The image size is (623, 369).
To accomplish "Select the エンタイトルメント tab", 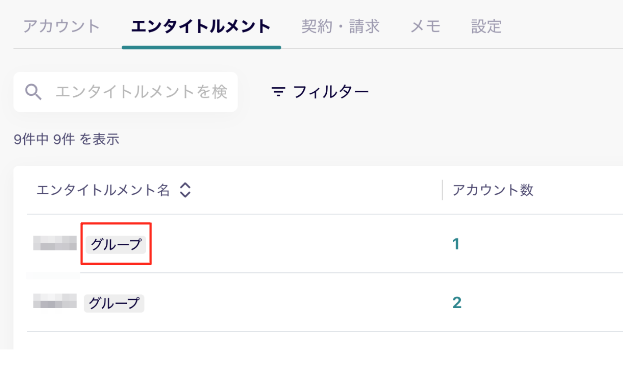I will tap(201, 26).
